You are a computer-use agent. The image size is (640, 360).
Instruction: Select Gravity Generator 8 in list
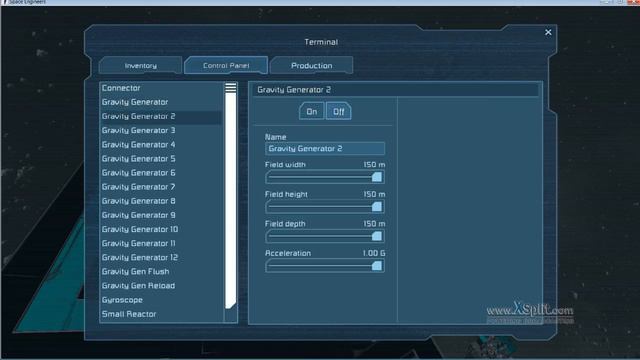coord(161,201)
